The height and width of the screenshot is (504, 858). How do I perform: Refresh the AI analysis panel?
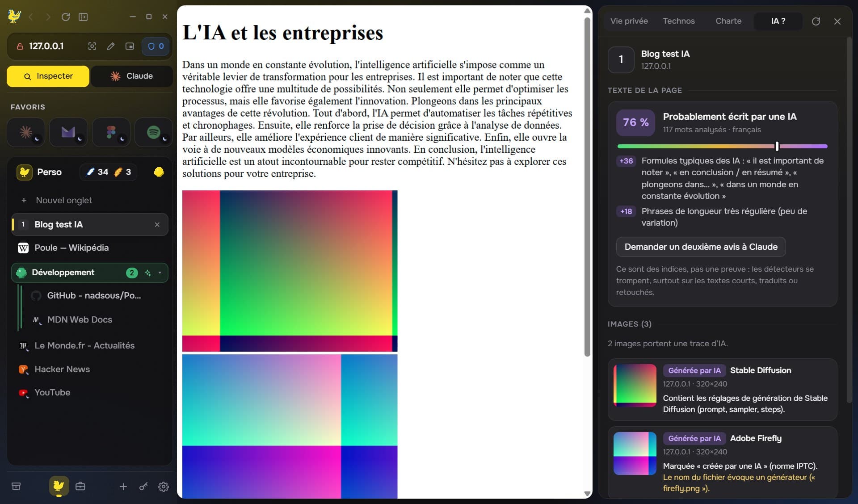(x=816, y=21)
